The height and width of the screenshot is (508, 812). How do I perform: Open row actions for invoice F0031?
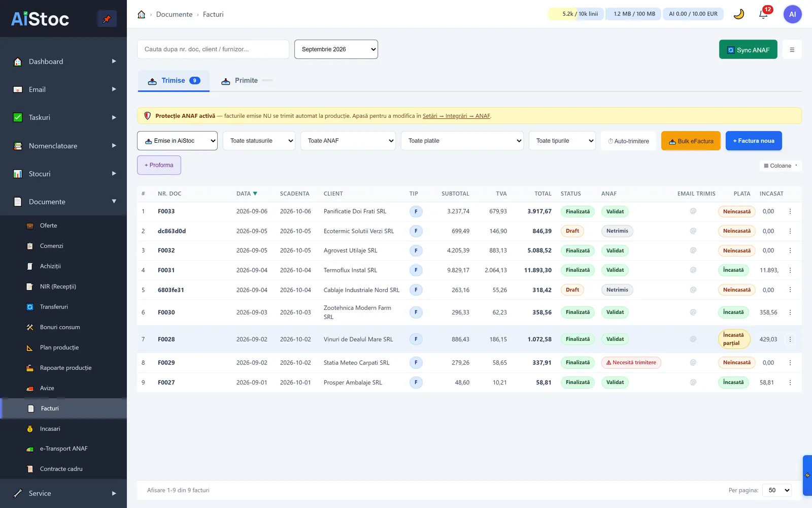click(x=790, y=270)
